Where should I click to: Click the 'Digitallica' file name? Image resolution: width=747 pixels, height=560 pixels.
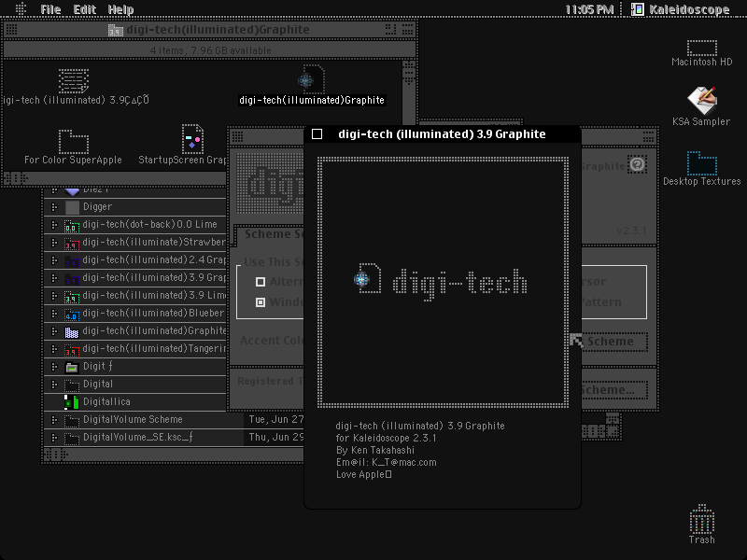106,402
